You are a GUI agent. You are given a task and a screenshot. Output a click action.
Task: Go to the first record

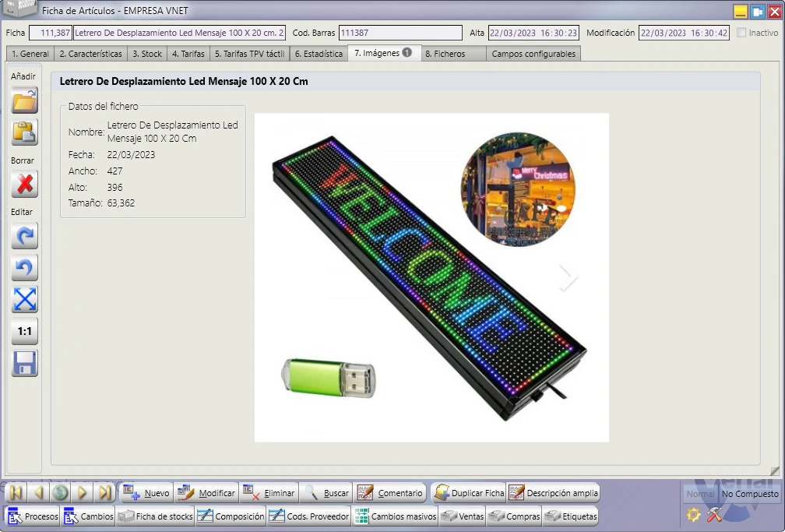[x=16, y=493]
